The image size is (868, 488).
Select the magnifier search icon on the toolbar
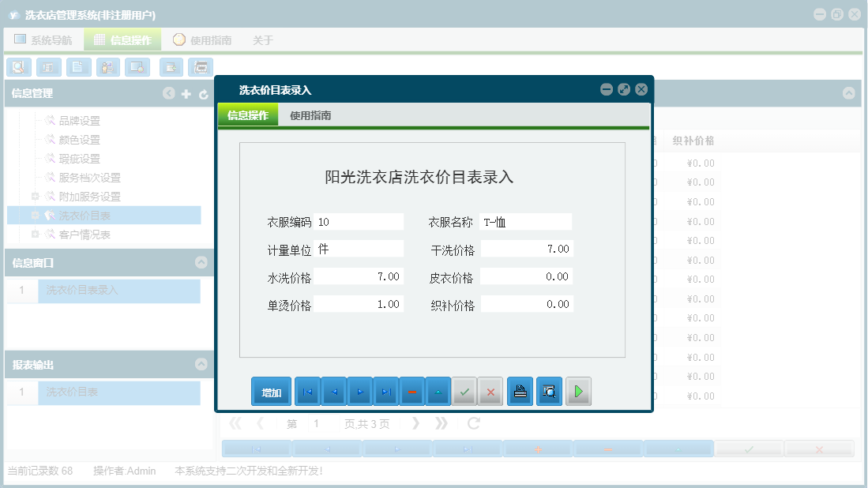18,67
